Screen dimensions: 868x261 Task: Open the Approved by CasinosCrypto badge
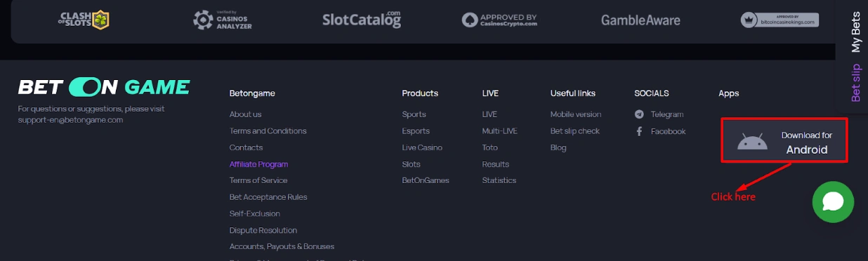tap(499, 20)
